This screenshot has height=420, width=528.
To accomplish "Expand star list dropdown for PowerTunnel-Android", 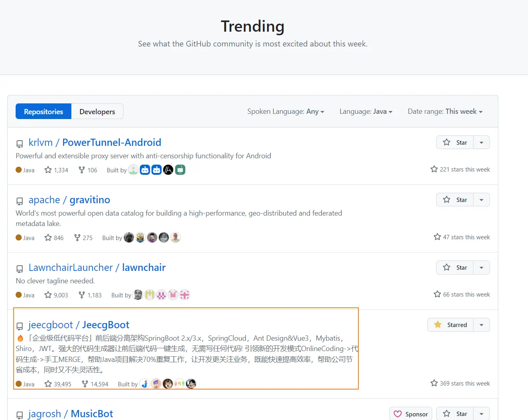I will (x=481, y=142).
